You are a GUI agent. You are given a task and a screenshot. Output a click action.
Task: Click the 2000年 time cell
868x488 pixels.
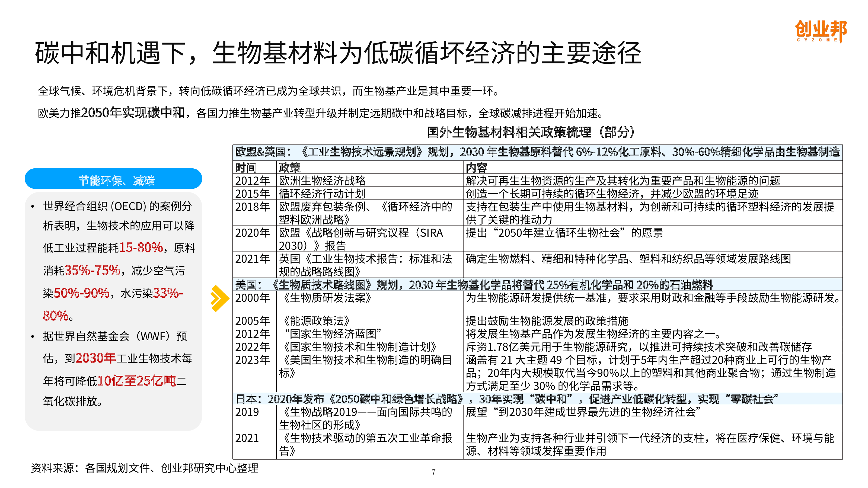click(x=254, y=303)
